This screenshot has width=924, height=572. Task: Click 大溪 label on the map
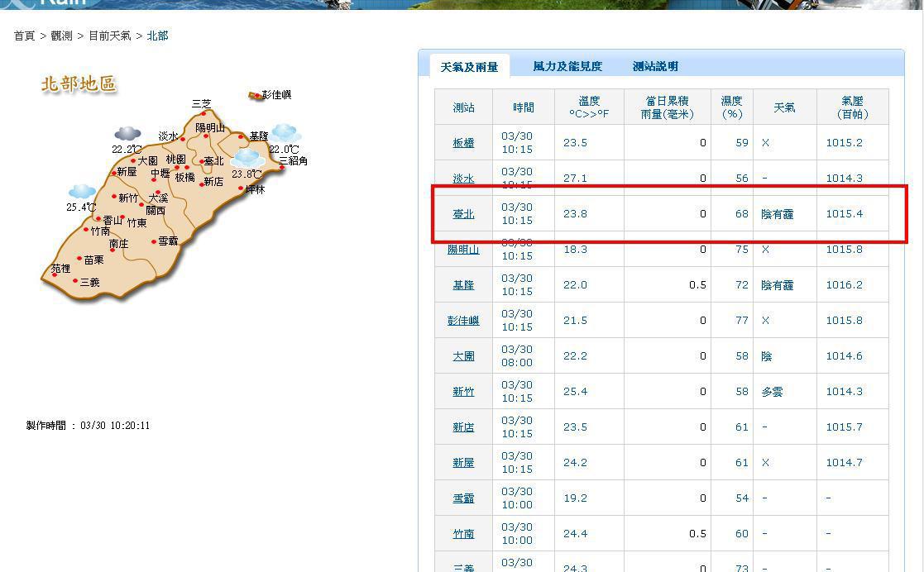pos(158,198)
